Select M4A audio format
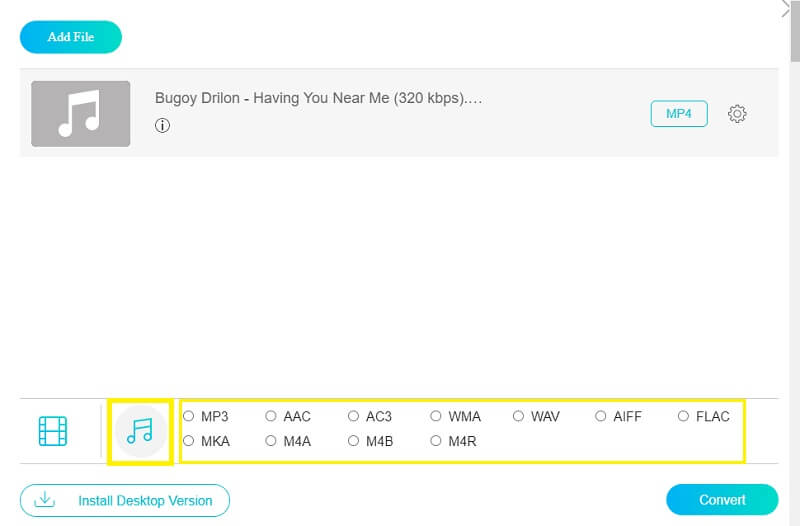The image size is (800, 526). pyautogui.click(x=271, y=440)
